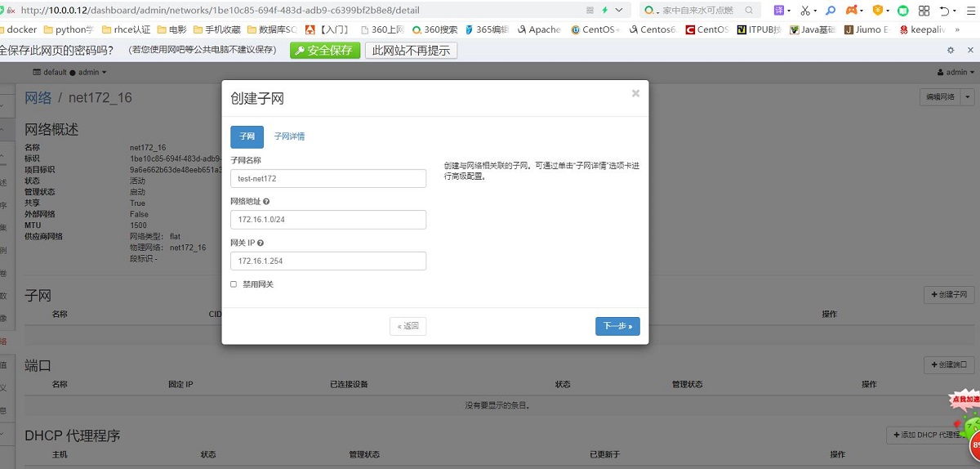
Task: Click help icon next to 网络地址 label
Action: tap(266, 201)
